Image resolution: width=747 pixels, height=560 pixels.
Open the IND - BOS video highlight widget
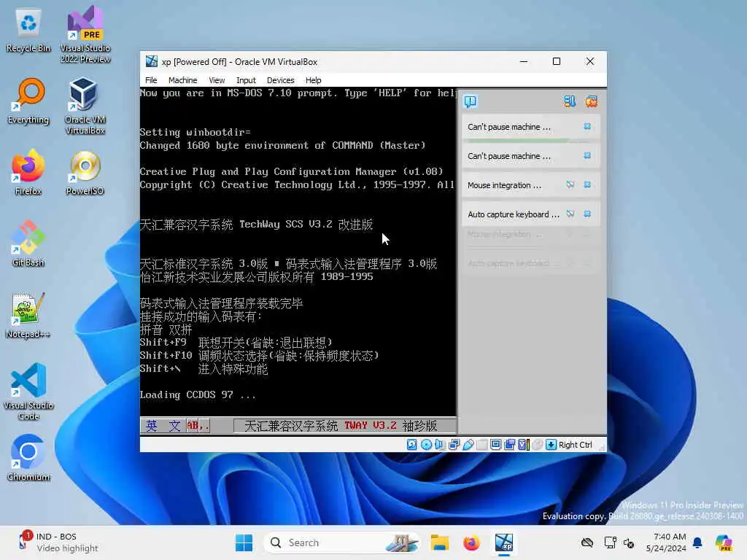tap(58, 542)
